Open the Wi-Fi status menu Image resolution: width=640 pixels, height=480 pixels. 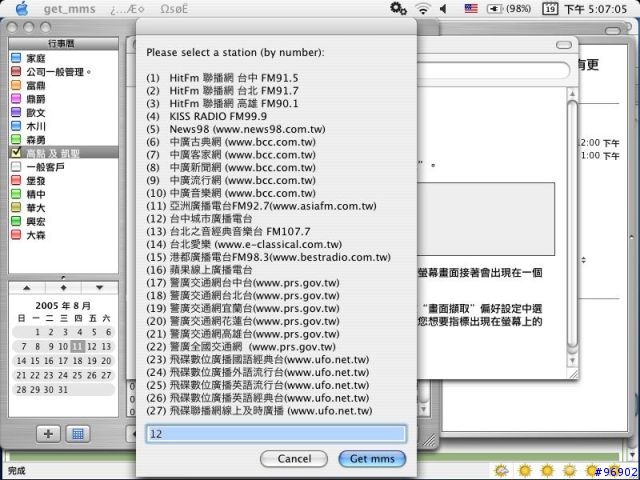tap(423, 9)
